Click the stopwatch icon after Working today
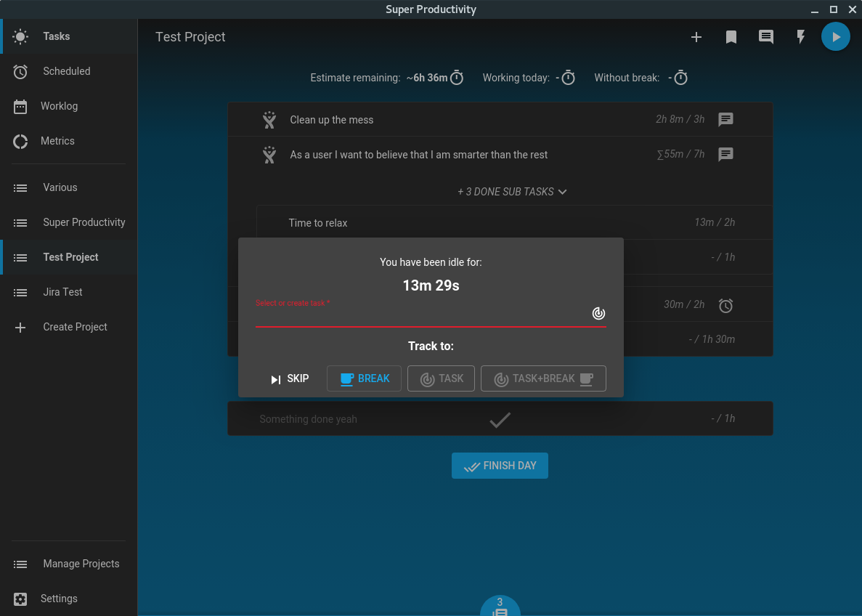The height and width of the screenshot is (616, 862). point(569,78)
